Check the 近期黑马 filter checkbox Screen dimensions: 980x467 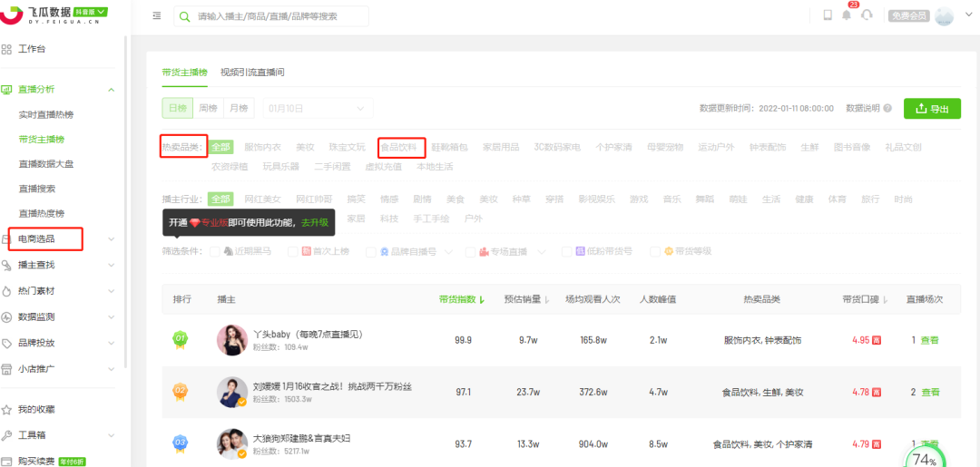(214, 251)
